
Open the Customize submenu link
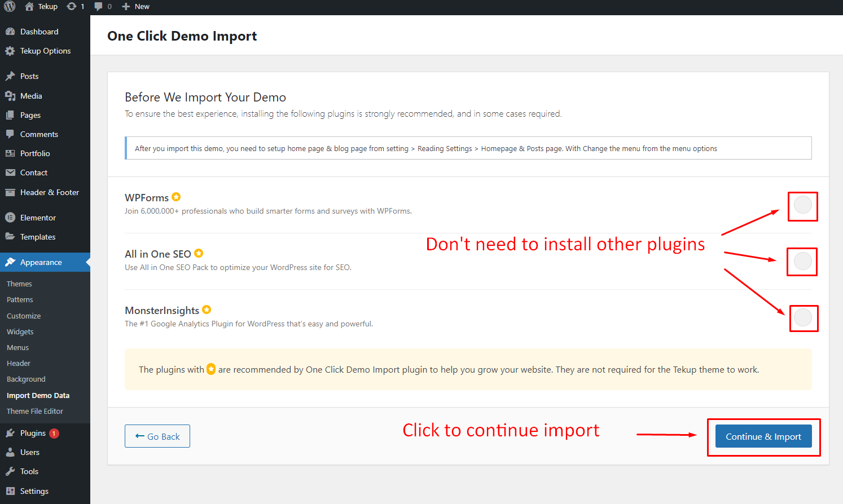pos(24,316)
